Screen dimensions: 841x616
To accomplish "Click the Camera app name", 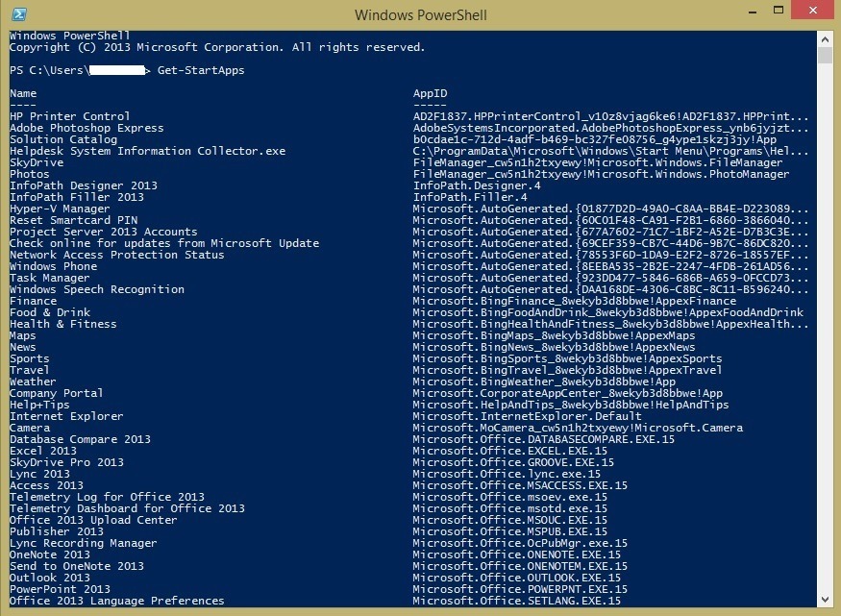I will pyautogui.click(x=30, y=428).
